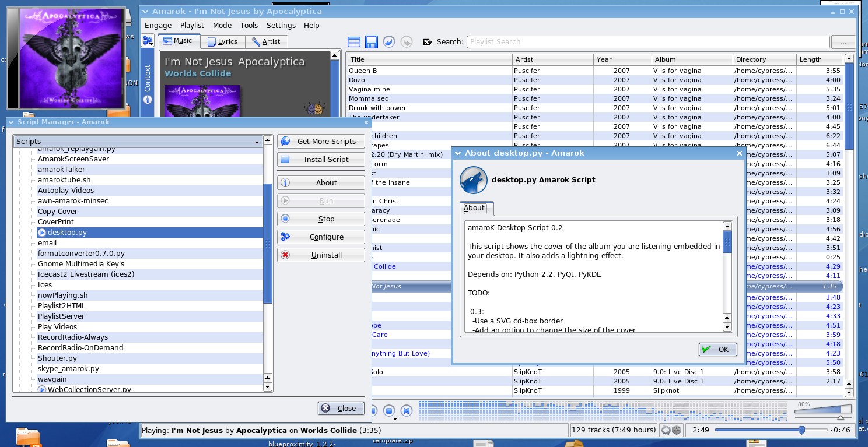Image resolution: width=868 pixels, height=447 pixels.
Task: Click the Undo arrow in playlist toolbar
Action: click(x=389, y=42)
